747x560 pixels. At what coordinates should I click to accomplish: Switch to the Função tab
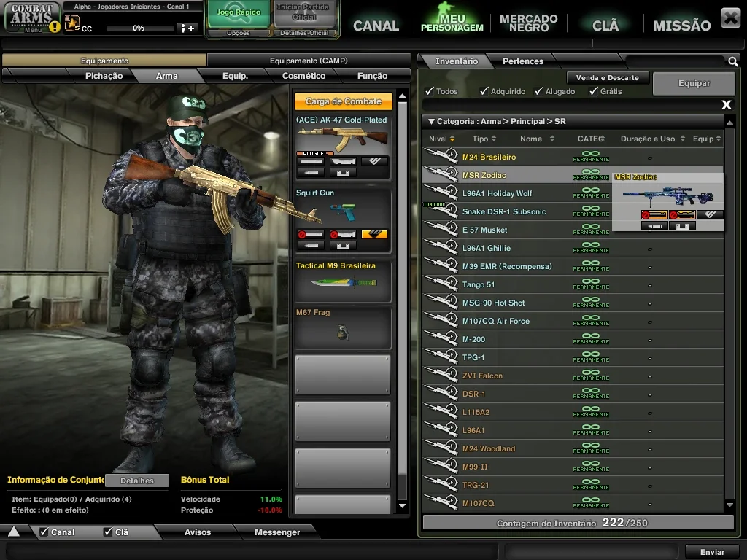(372, 76)
